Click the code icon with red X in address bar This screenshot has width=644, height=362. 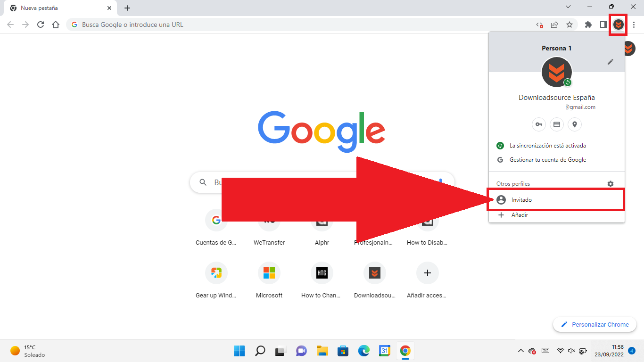tap(539, 25)
